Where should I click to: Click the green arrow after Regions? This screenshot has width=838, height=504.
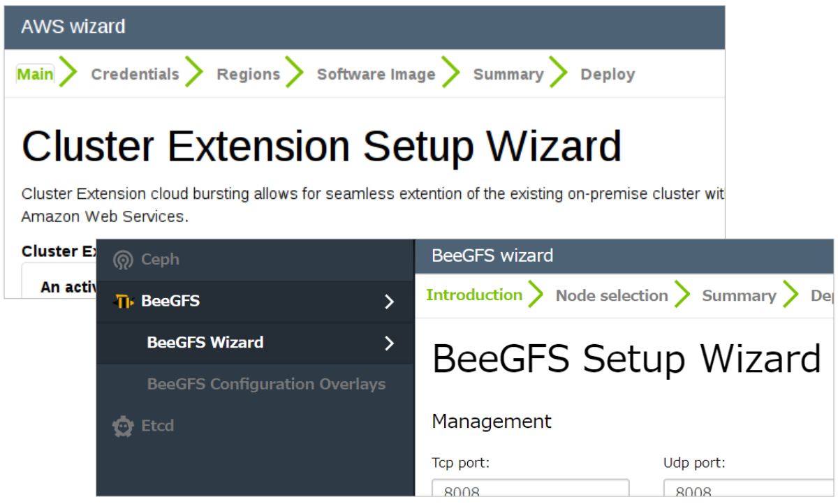pyautogui.click(x=295, y=73)
